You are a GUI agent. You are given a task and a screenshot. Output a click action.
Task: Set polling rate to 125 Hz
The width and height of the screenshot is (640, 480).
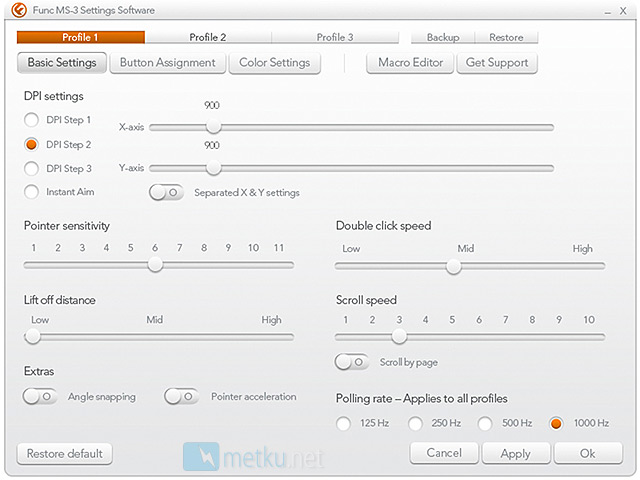343,424
